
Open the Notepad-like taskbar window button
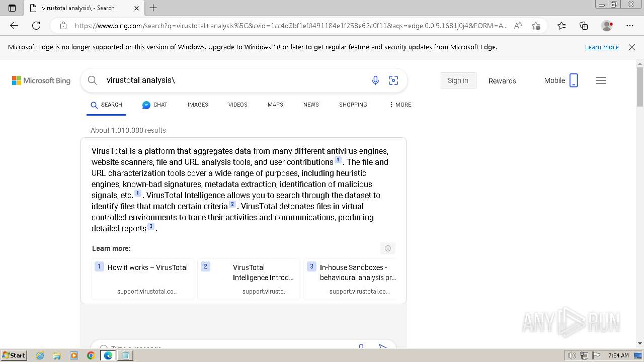point(125,355)
